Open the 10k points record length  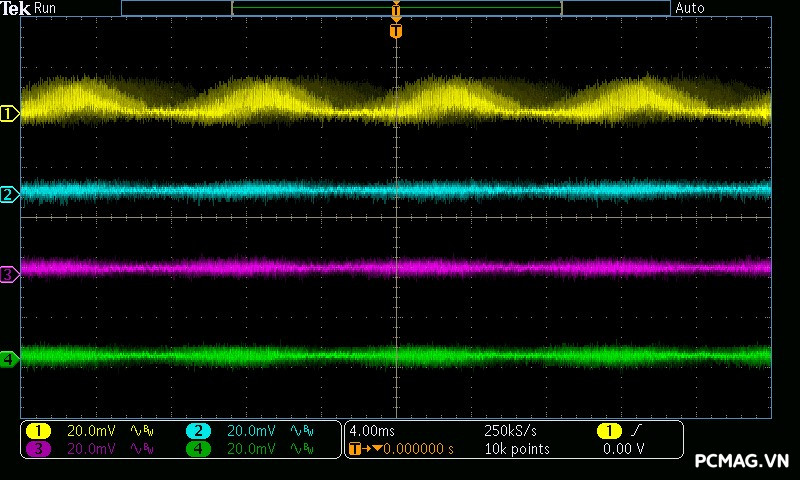(516, 449)
